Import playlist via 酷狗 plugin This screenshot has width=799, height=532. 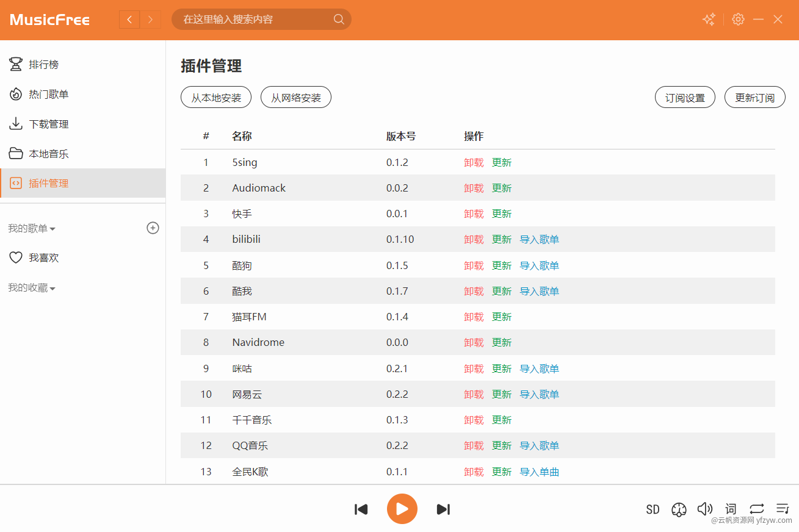(540, 265)
